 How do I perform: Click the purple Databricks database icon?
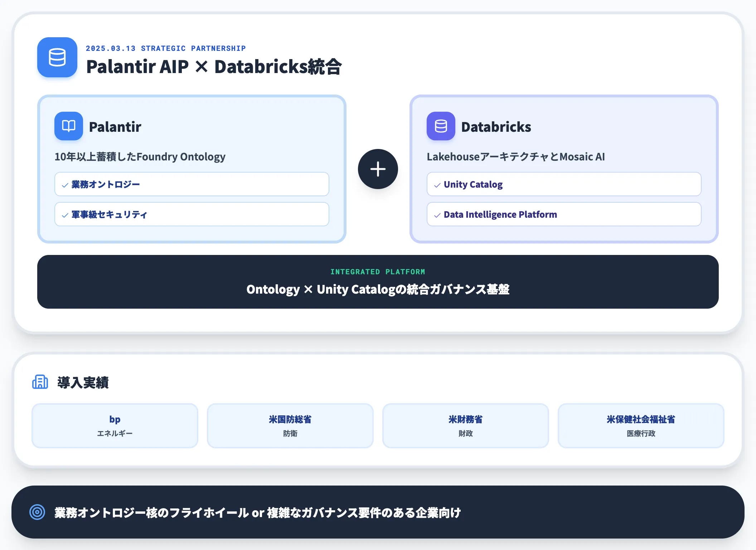click(x=441, y=126)
